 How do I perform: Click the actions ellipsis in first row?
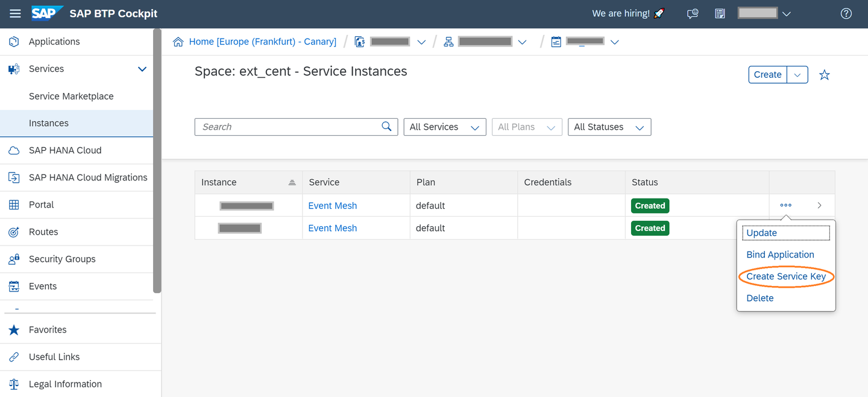point(786,205)
